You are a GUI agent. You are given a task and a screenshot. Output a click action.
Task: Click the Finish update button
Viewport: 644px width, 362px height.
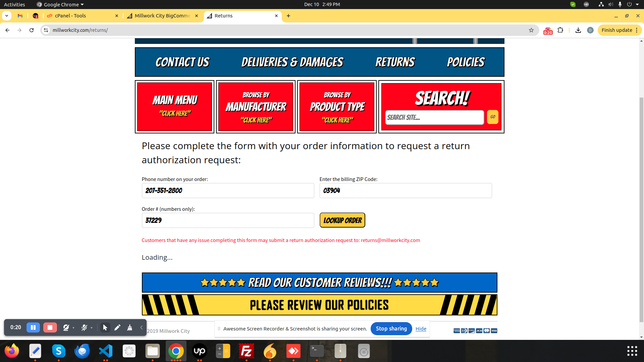(x=620, y=30)
